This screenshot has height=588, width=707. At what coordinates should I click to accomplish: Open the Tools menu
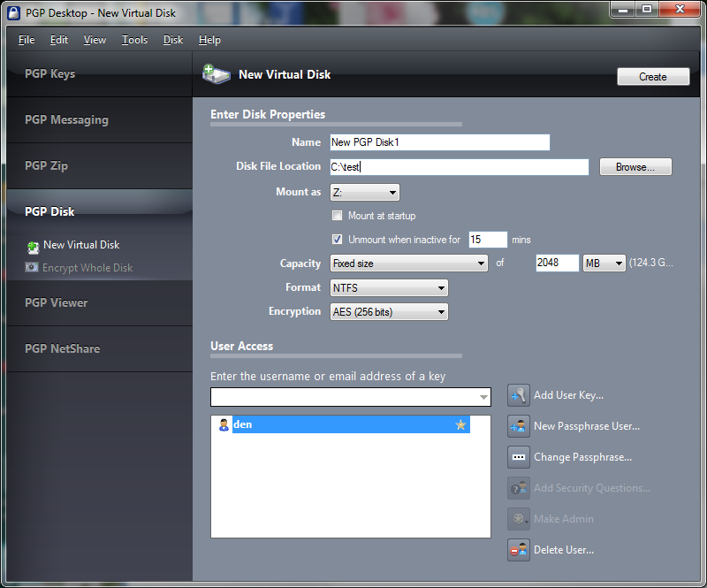coord(134,40)
